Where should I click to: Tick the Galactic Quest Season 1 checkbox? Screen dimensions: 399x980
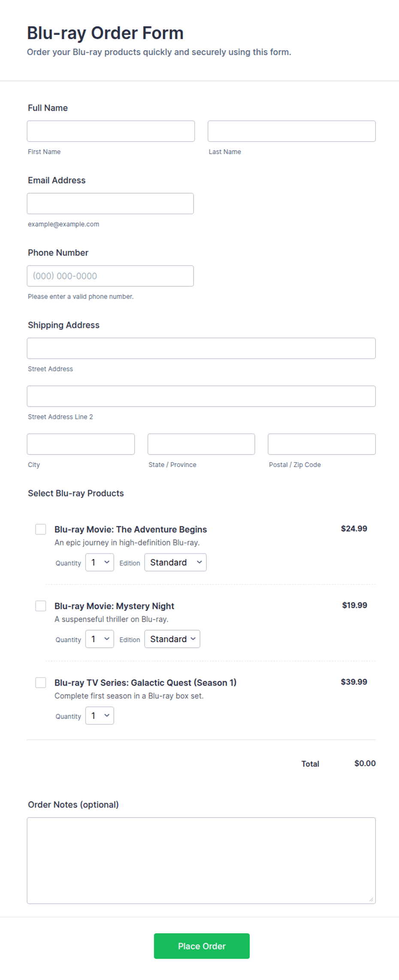pos(41,683)
